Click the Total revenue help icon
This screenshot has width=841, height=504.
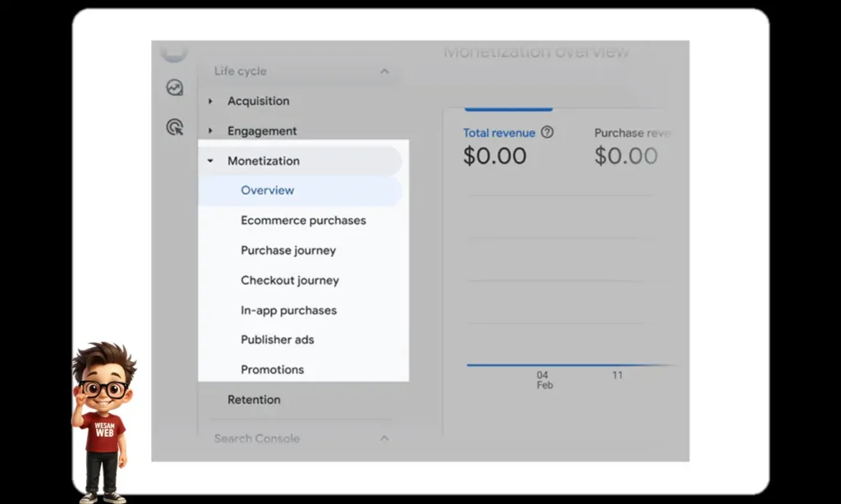click(x=547, y=132)
